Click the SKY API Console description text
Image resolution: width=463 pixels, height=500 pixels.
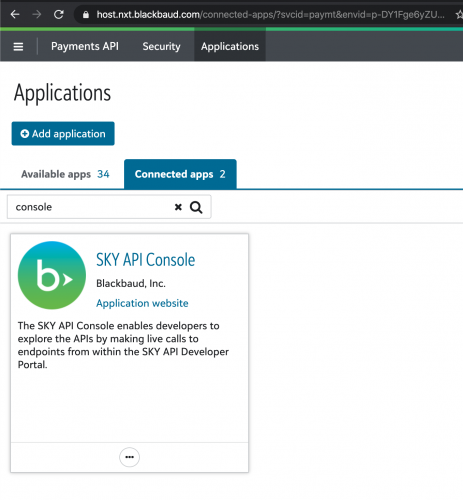[x=123, y=345]
